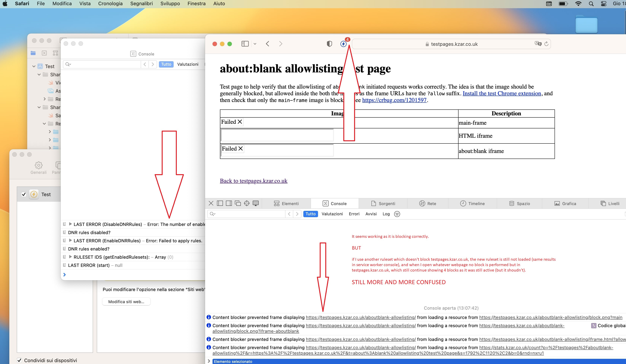
Task: Collapse the Test project tree item
Action: coord(34,66)
